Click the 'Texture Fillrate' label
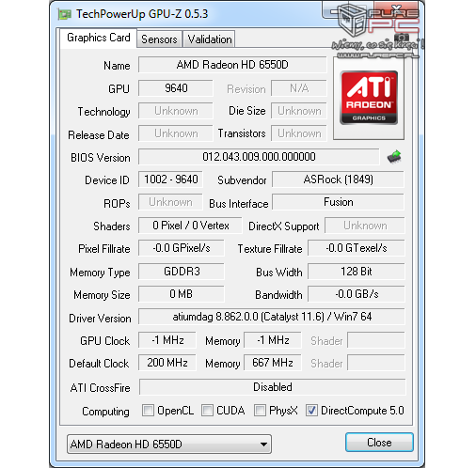476x468 pixels. (x=270, y=249)
